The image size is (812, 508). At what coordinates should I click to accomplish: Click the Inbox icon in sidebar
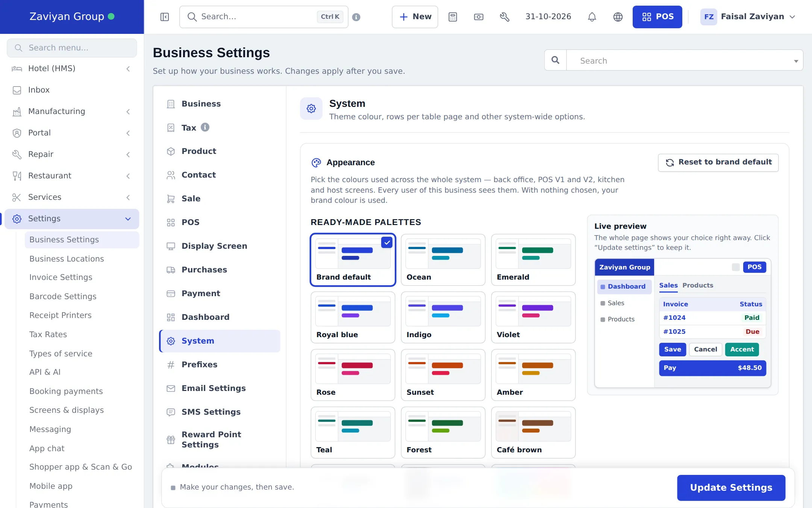click(x=17, y=90)
